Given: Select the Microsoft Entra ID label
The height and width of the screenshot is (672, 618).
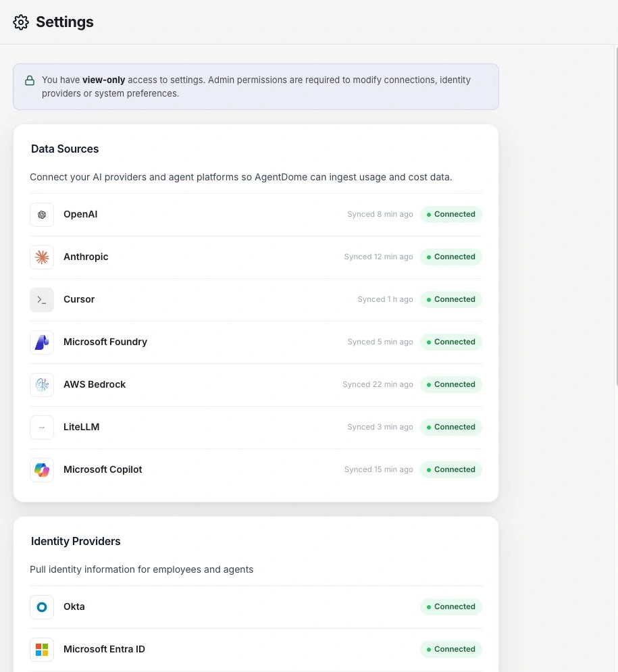Looking at the screenshot, I should (x=104, y=649).
